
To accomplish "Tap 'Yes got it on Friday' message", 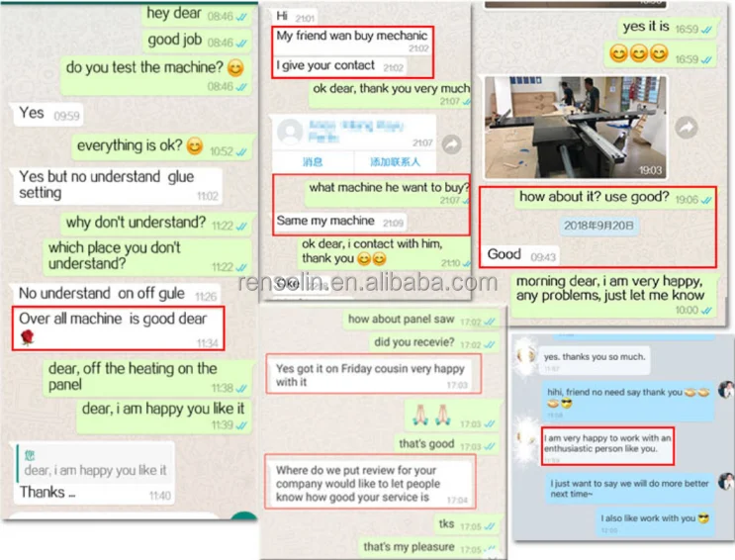I will (x=373, y=375).
